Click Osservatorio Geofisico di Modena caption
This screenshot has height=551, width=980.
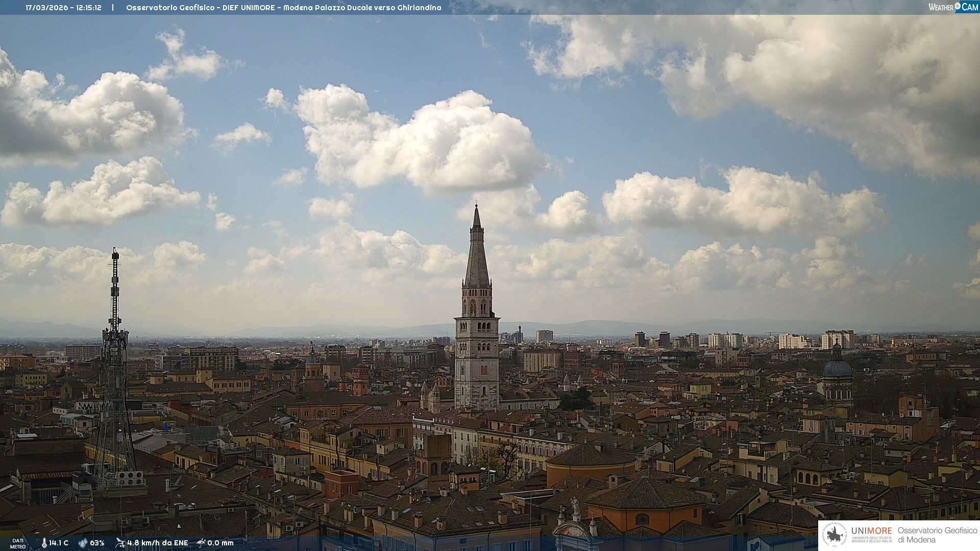(937, 535)
